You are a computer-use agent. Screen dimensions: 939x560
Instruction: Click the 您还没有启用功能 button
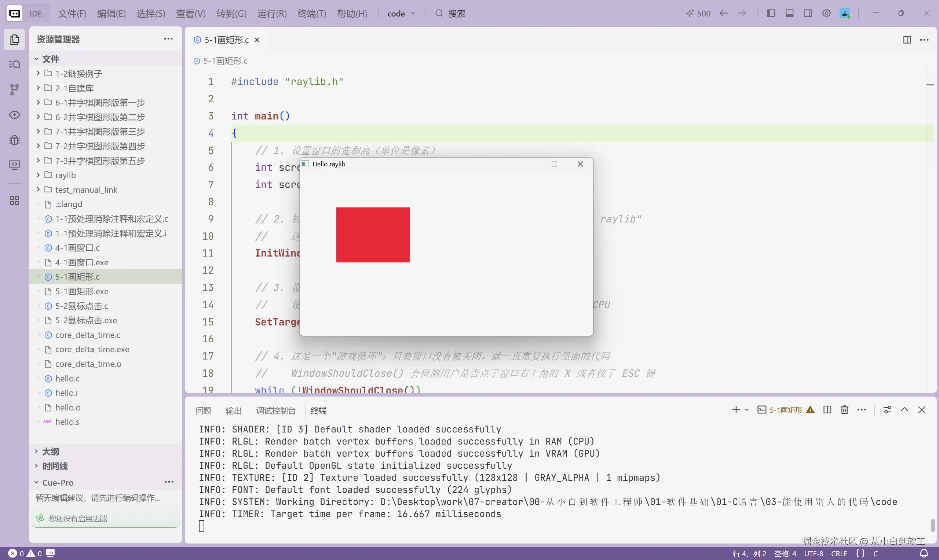point(105,518)
